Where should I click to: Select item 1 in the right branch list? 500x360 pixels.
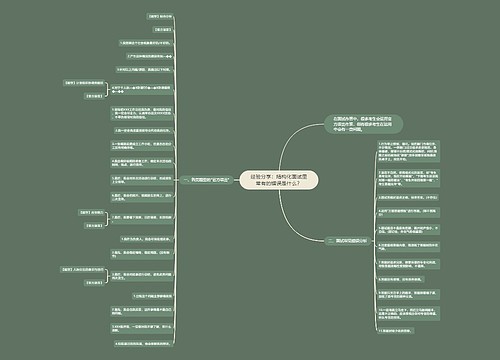(408, 151)
